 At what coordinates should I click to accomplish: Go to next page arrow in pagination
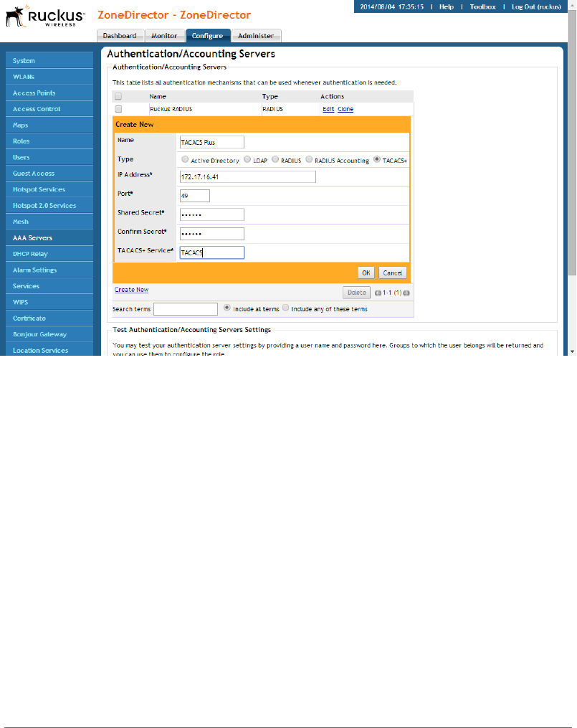pyautogui.click(x=406, y=293)
